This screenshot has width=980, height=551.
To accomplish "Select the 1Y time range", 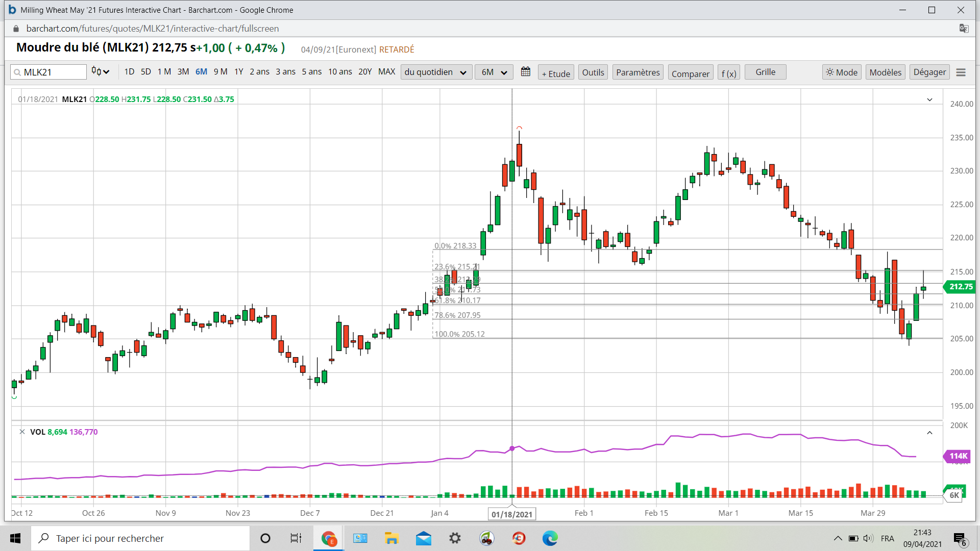I will [238, 72].
